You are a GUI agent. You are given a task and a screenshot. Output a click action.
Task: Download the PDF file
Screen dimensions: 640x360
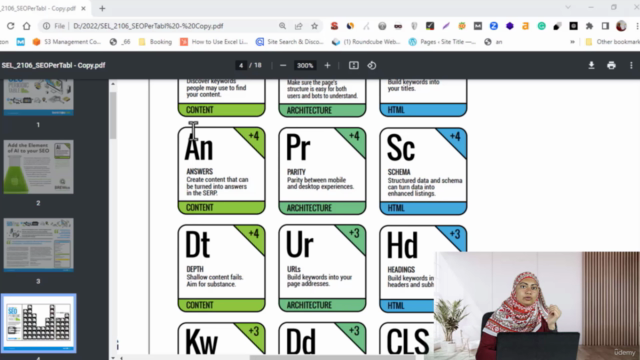[591, 65]
